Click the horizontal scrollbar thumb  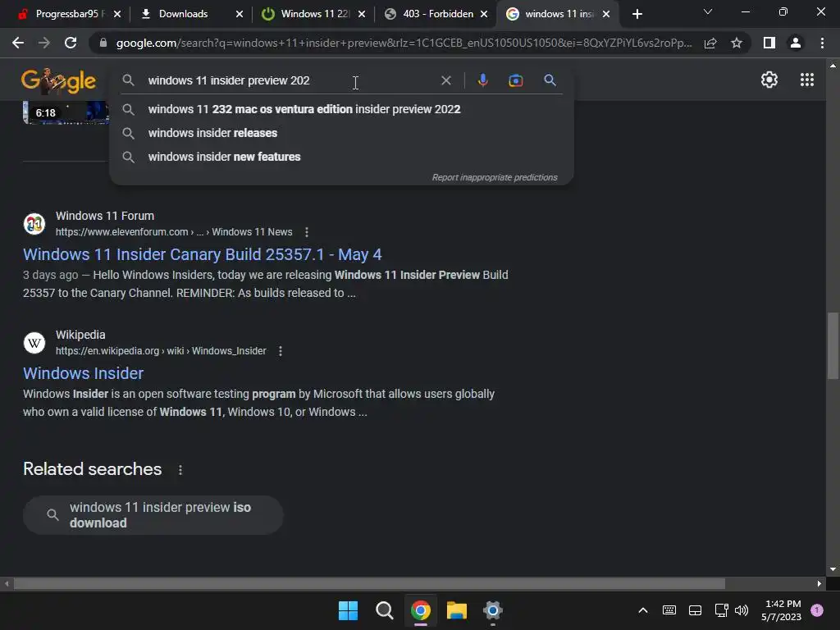(369, 583)
